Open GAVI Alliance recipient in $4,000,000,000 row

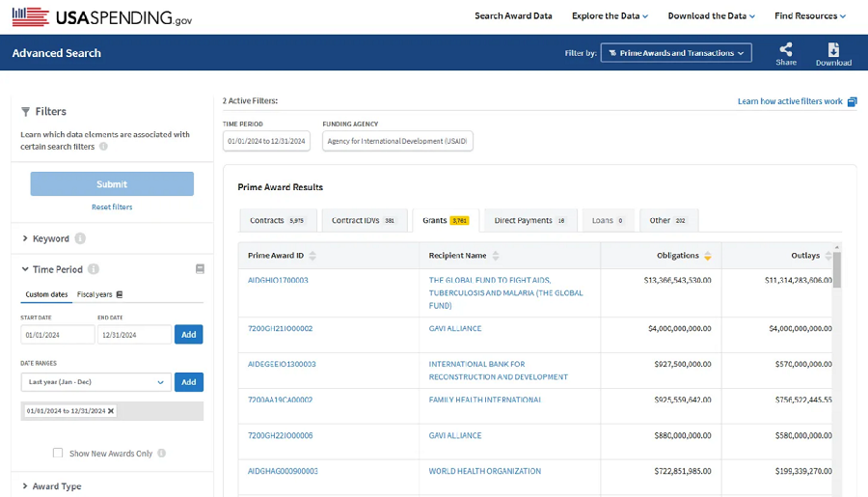455,328
